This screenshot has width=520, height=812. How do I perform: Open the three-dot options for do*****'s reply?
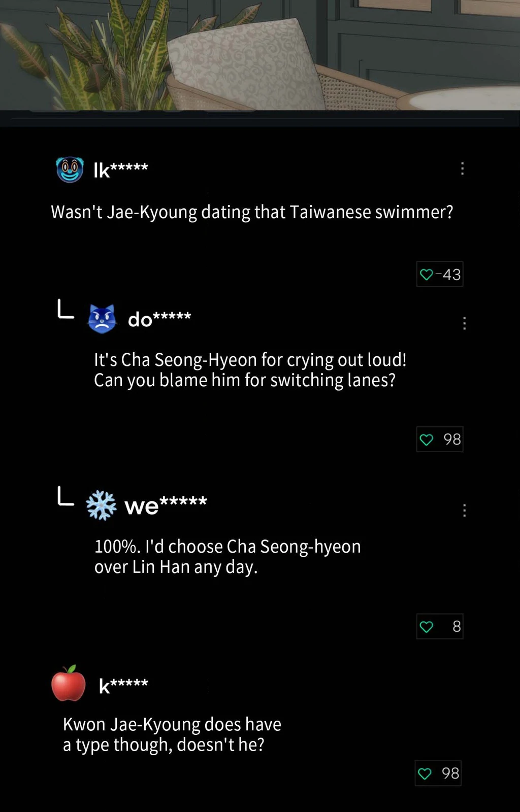point(464,323)
